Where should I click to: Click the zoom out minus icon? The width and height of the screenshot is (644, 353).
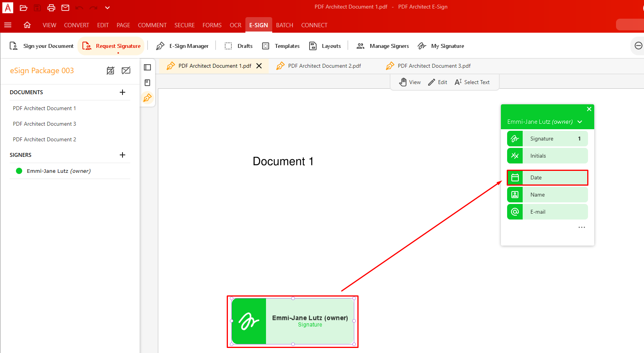click(638, 46)
